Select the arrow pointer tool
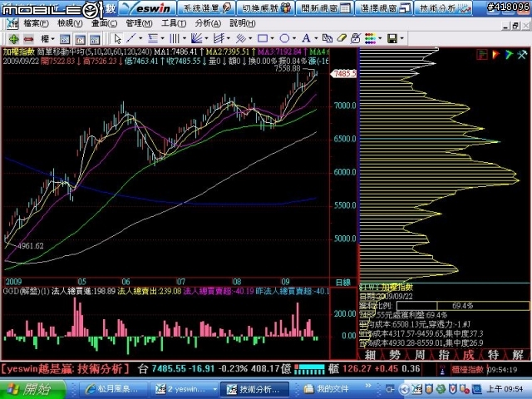 coord(117,39)
